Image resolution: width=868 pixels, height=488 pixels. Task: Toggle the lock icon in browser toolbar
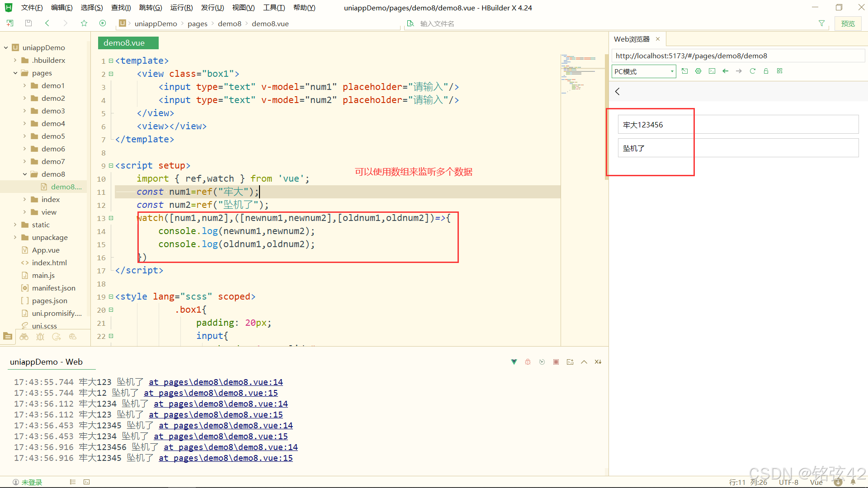[766, 71]
